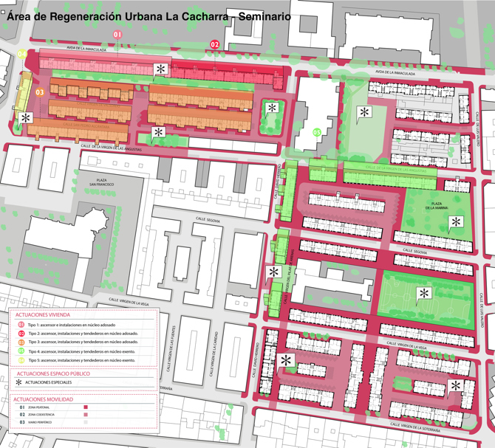Viewport: 495px width, 448px height.
Task: Click the asterisk marker beside the yellow building
Action: (x=26, y=117)
